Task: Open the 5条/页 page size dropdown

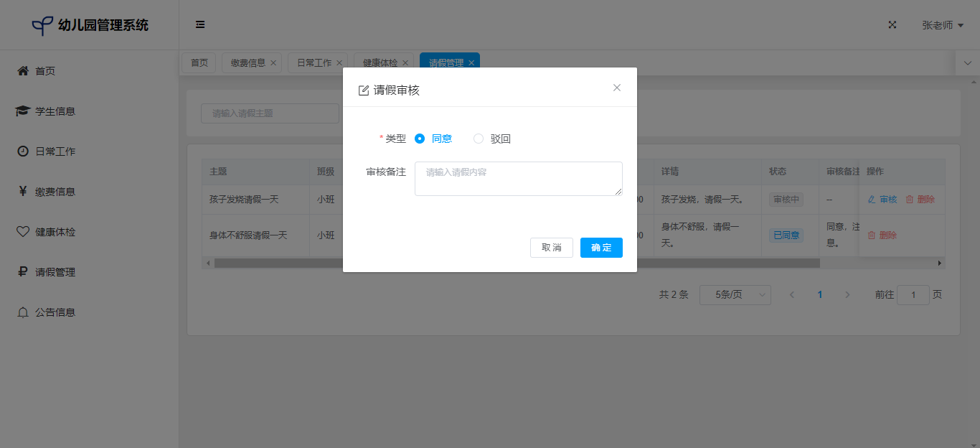Action: click(x=735, y=295)
